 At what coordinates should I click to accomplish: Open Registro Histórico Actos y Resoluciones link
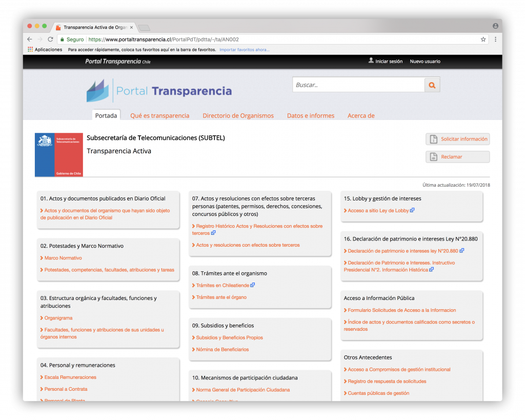(257, 229)
